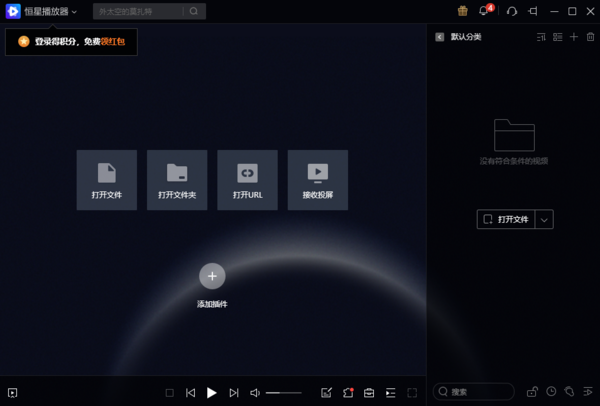Screen dimensions: 600x406
Task: Click the stop playback square button
Action: point(170,393)
